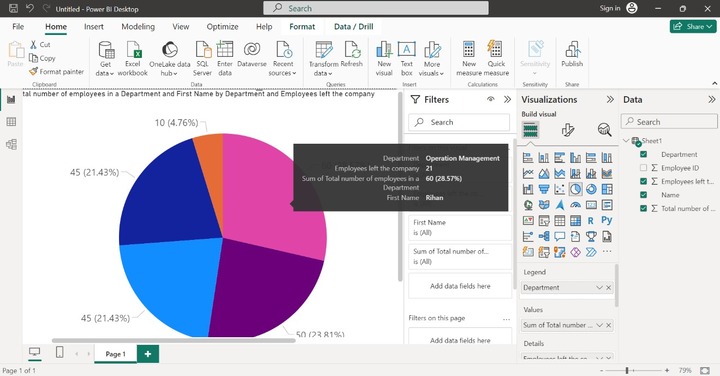Click the Filters pane search field
This screenshot has height=376, width=720.
459,122
